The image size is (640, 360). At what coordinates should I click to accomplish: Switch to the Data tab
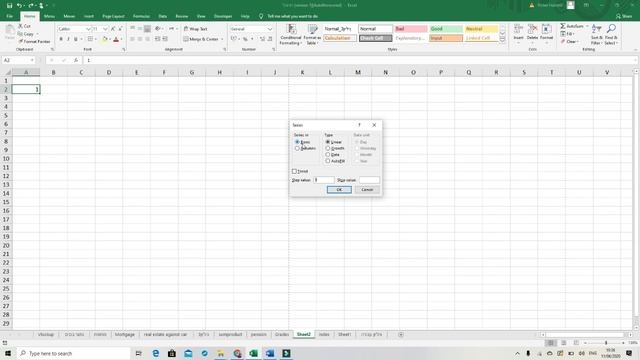[x=162, y=16]
